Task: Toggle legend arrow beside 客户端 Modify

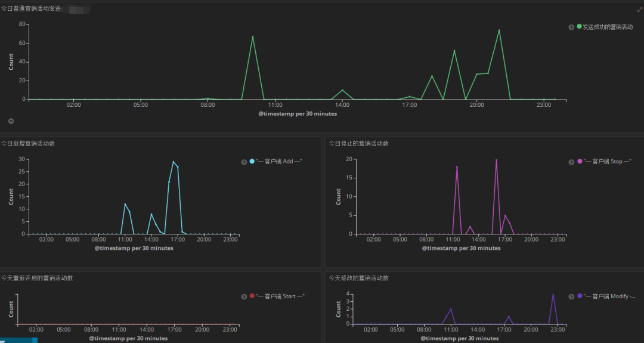Action: tap(571, 296)
